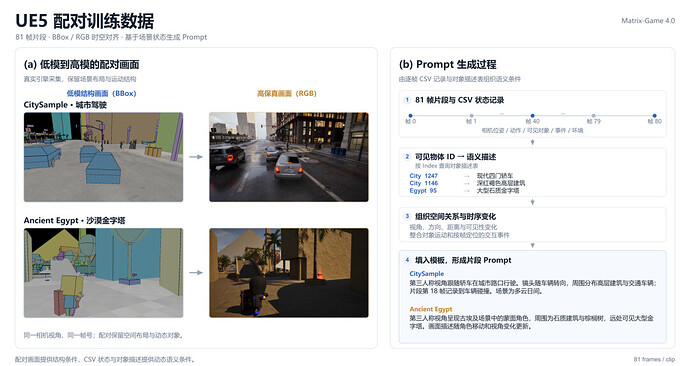
Task: Click the timeline marker labeled 帧 0
Action: (x=411, y=116)
